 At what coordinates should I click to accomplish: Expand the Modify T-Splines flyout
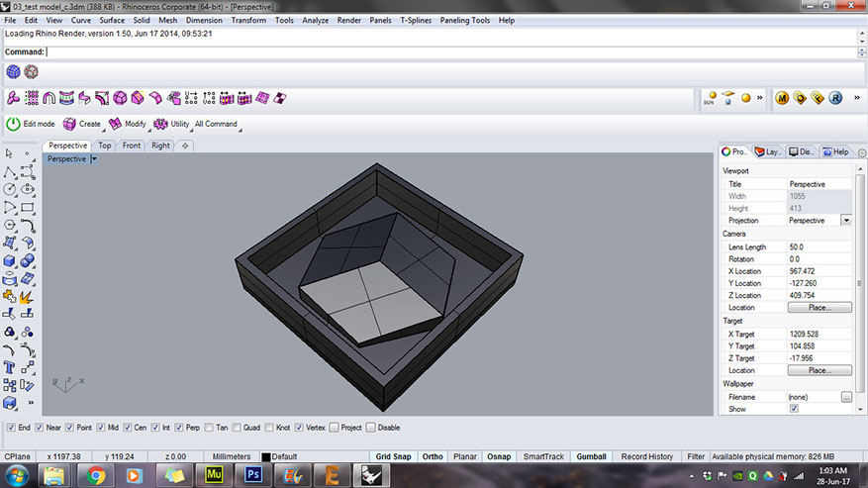(x=148, y=131)
